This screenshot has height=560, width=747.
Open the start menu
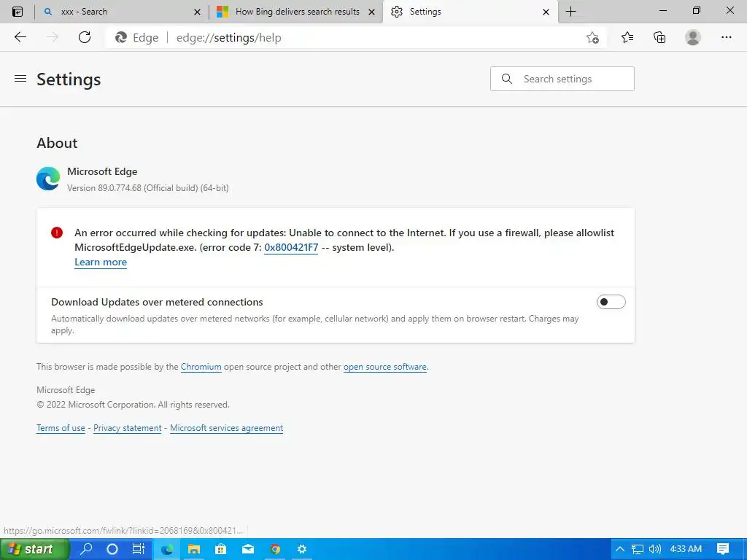click(x=35, y=549)
